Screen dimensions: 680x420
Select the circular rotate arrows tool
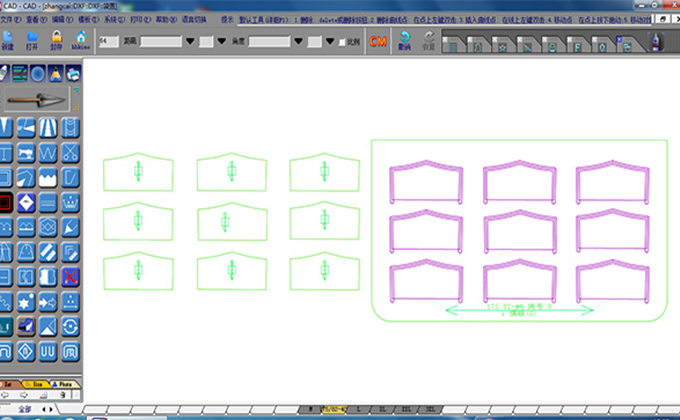[x=70, y=327]
